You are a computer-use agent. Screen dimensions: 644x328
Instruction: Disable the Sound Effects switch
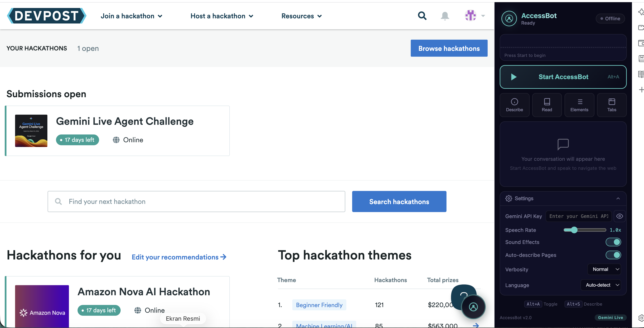pos(613,242)
